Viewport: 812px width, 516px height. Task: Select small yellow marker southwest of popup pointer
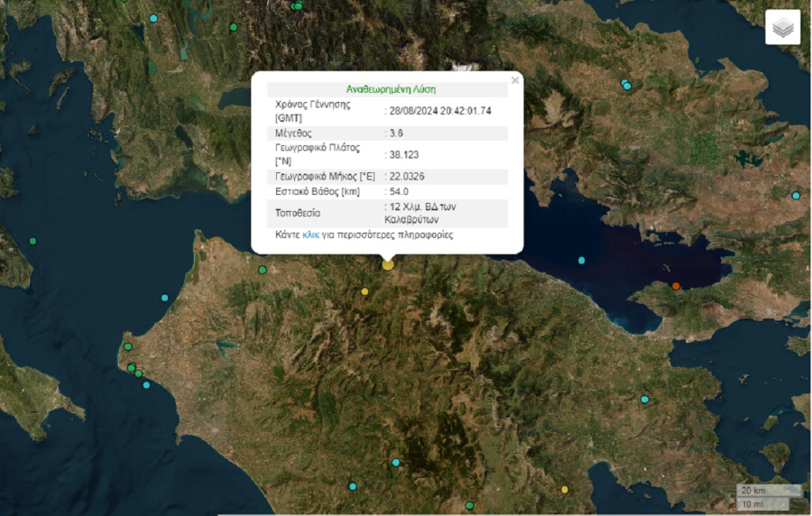364,291
